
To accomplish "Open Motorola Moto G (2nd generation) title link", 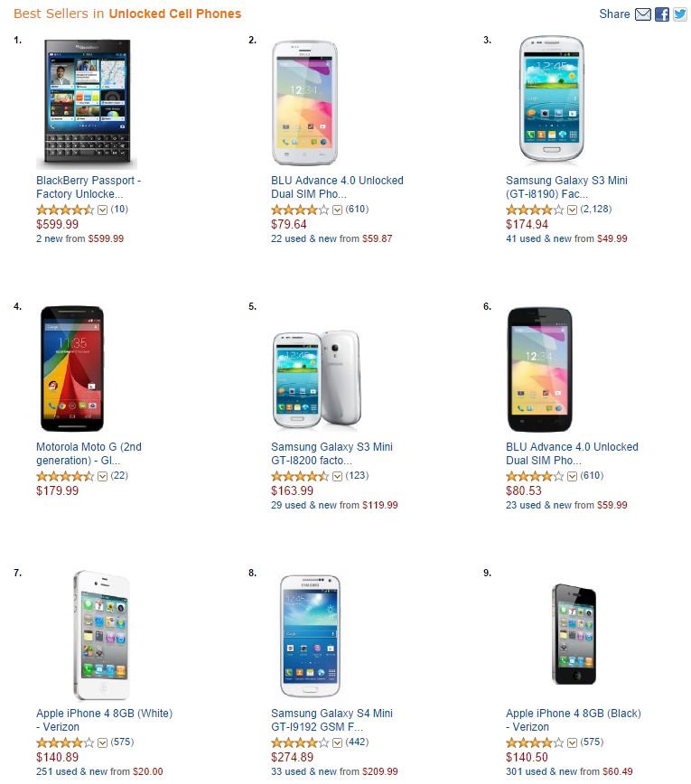I will coord(89,453).
